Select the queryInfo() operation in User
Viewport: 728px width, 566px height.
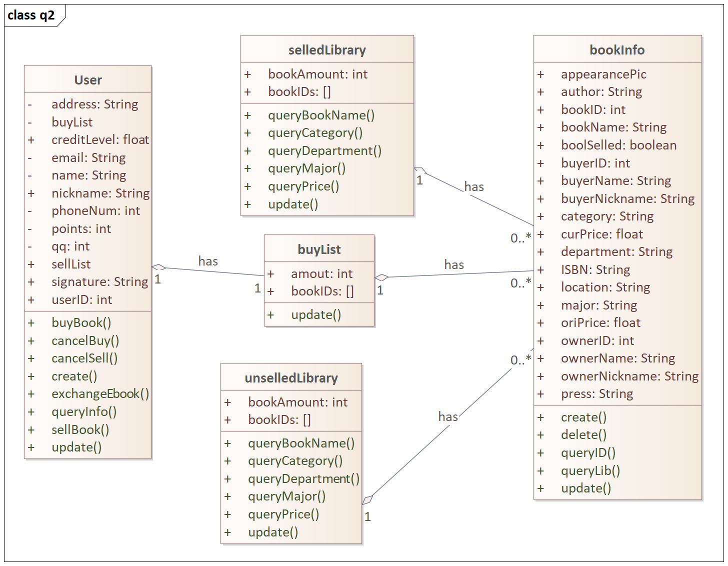(84, 411)
